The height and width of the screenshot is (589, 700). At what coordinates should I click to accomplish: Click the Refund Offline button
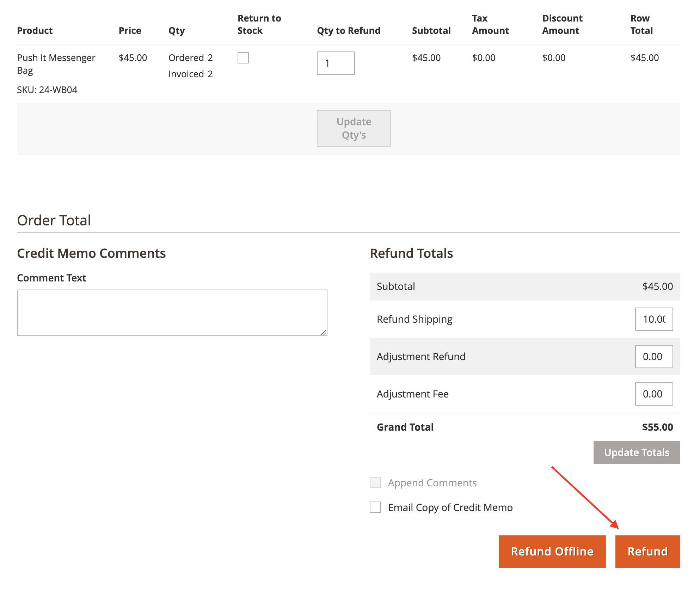click(552, 551)
